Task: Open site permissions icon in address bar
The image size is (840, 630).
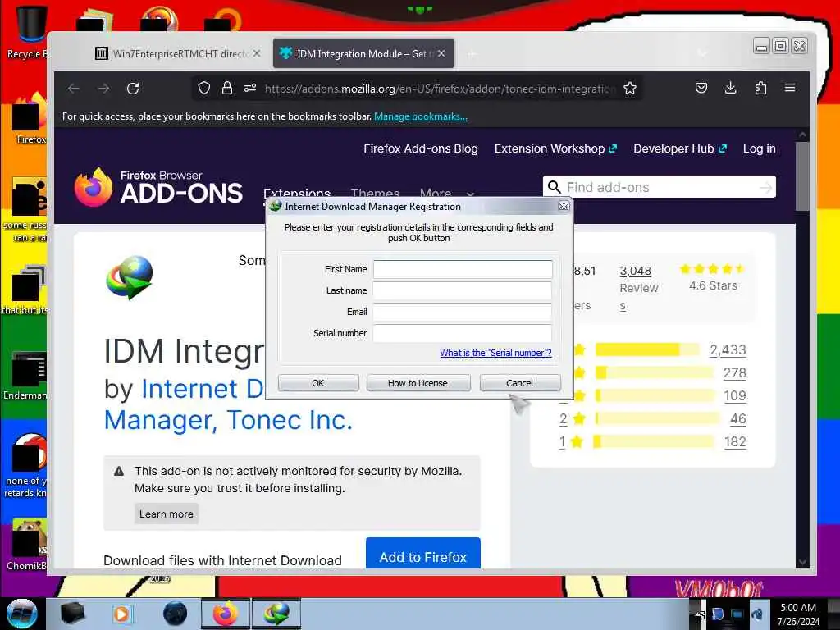Action: click(250, 88)
